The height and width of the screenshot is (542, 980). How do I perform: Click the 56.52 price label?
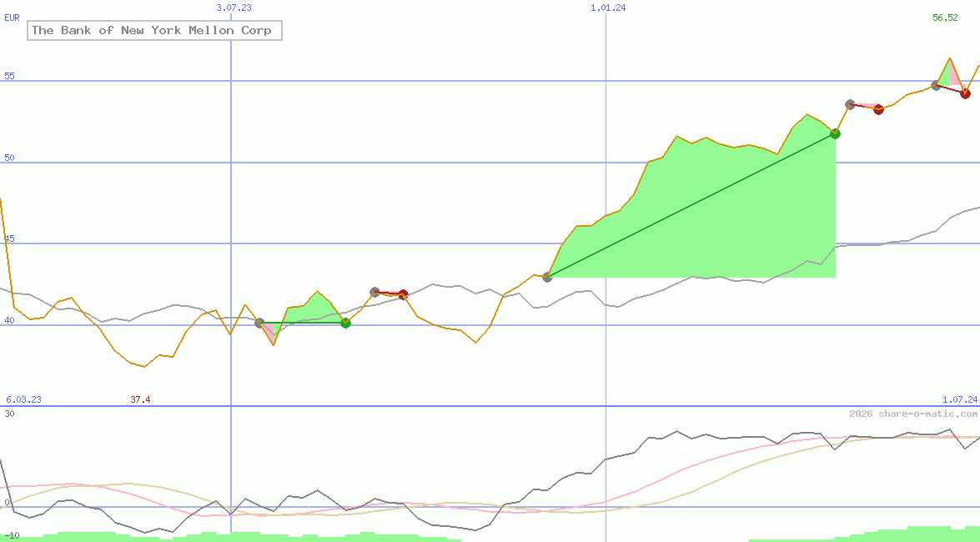pos(943,17)
